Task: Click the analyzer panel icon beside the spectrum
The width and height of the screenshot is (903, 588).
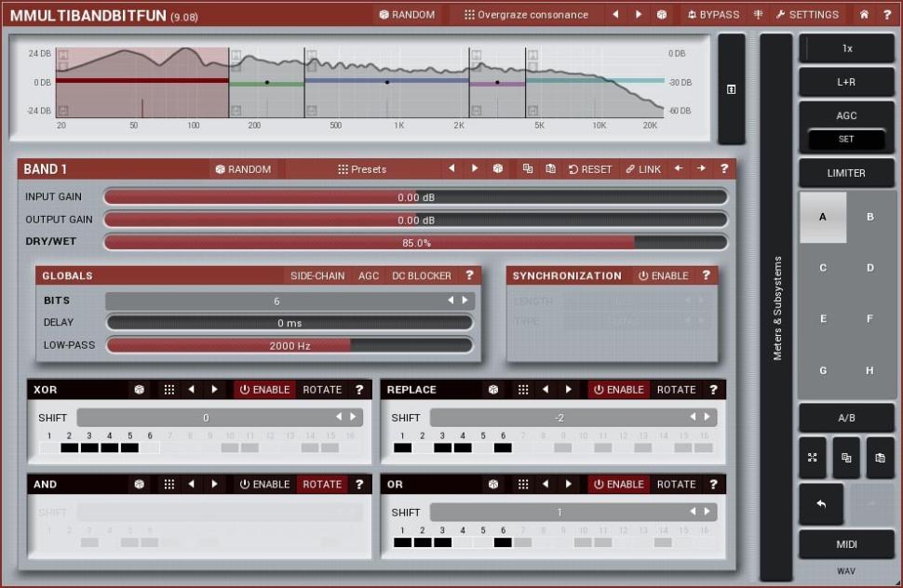Action: 731,89
